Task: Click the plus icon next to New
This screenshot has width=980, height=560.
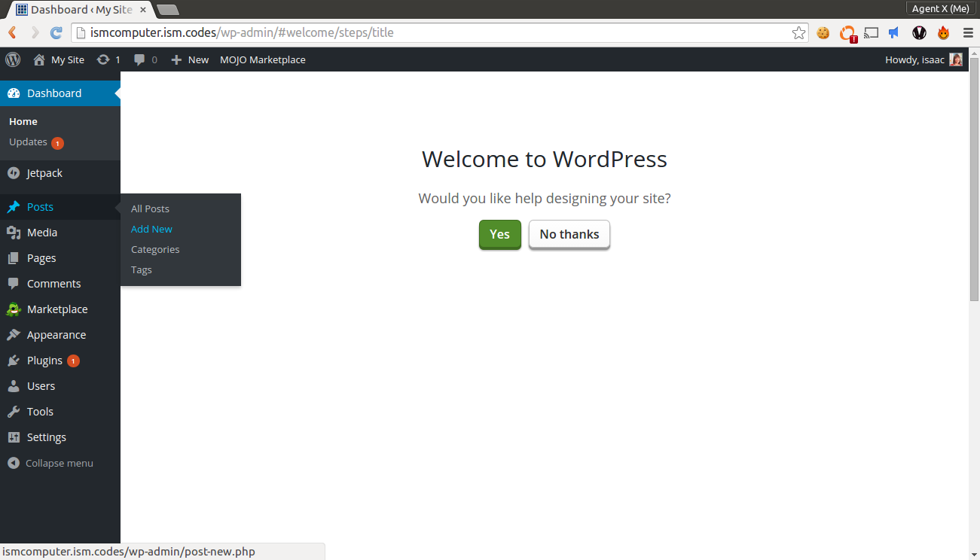Action: point(176,59)
